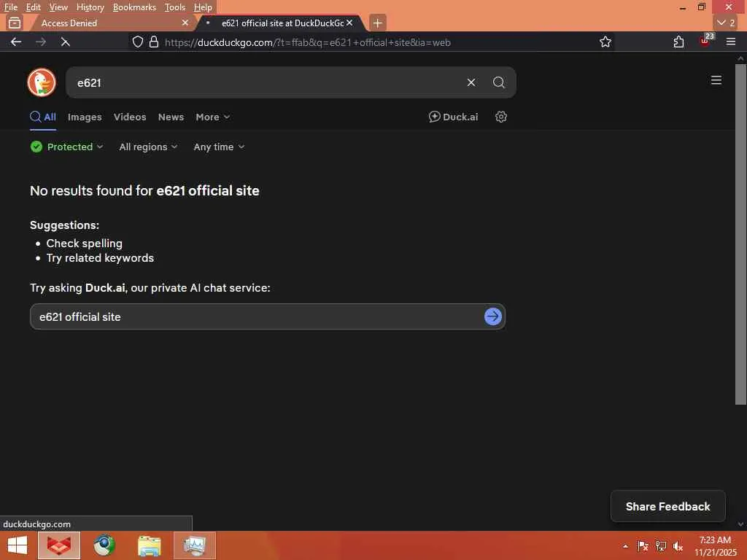This screenshot has width=747, height=560.
Task: Open a new tab with the plus
Action: tap(377, 23)
